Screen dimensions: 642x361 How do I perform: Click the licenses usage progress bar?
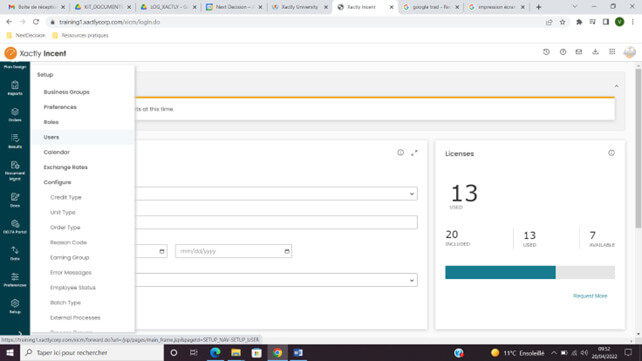click(x=530, y=273)
